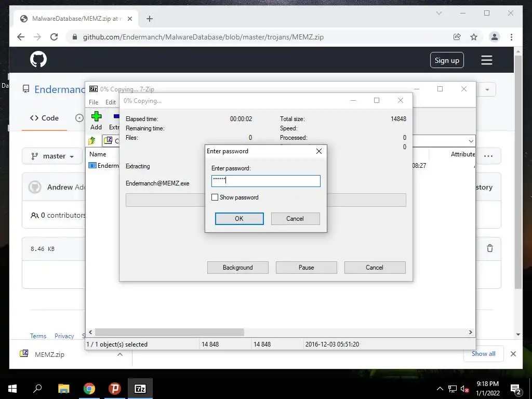Open the notification center icon
The image size is (532, 399).
point(516,389)
